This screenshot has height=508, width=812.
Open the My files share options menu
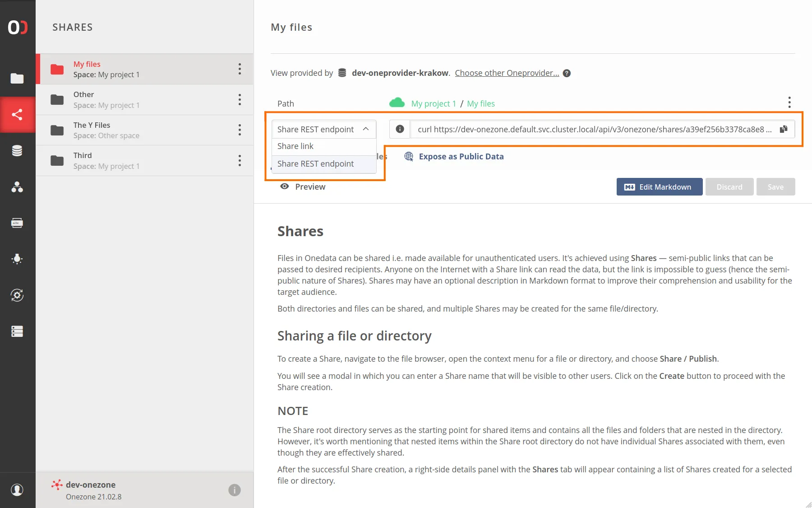click(x=240, y=69)
